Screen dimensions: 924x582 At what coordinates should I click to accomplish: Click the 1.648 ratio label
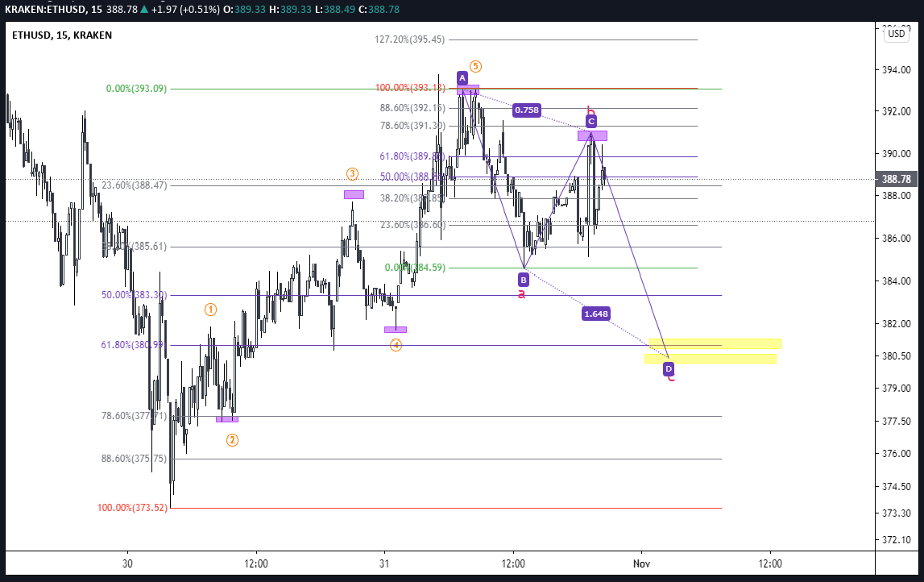[595, 314]
